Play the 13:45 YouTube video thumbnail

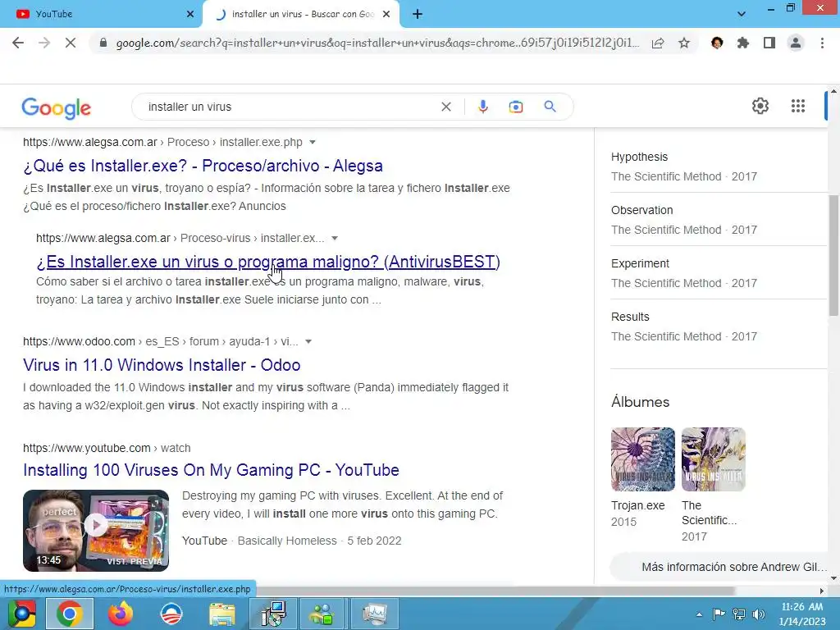96,531
